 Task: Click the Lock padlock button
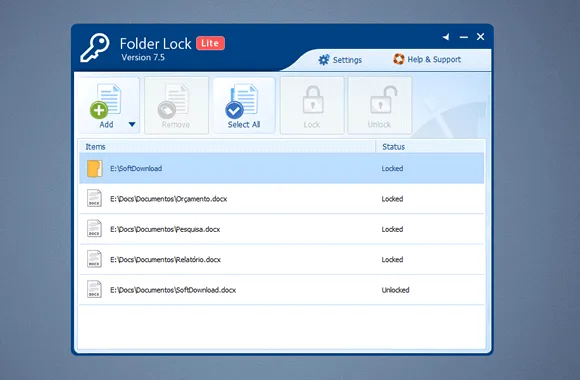coord(312,105)
